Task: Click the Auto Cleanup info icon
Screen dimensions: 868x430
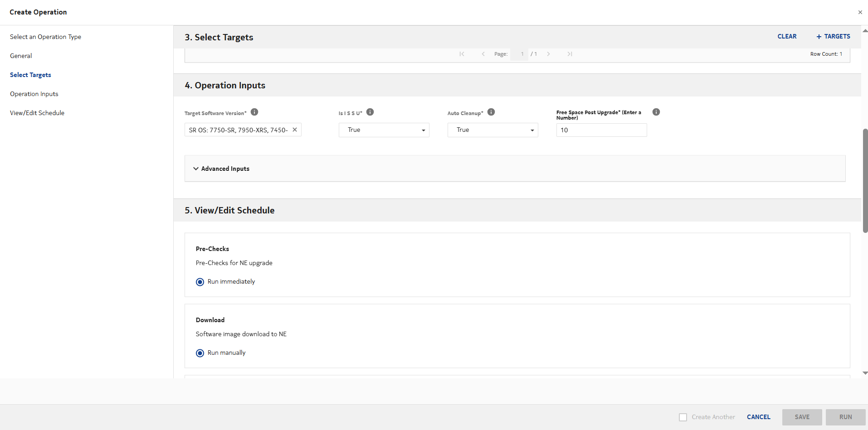Action: click(x=492, y=112)
